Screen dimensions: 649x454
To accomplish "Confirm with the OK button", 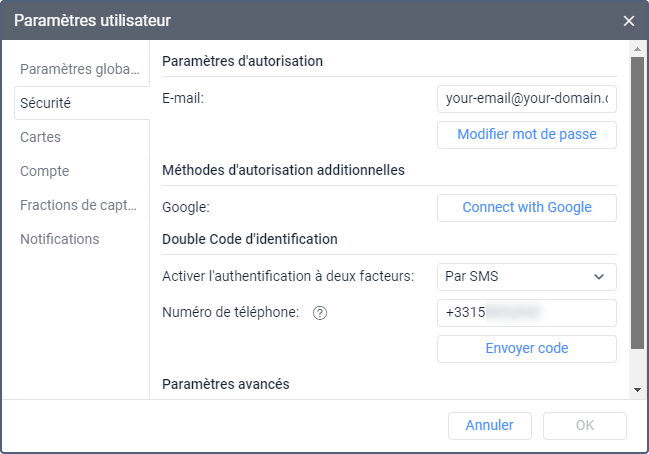I will 585,425.
